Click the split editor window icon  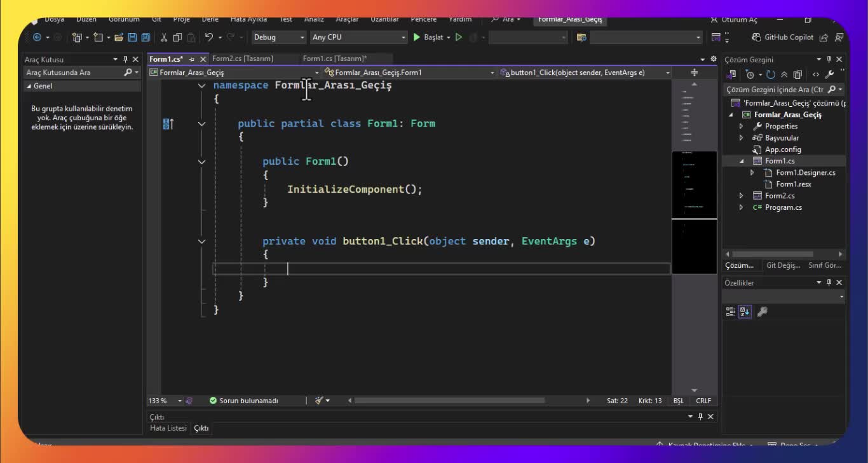pyautogui.click(x=695, y=73)
